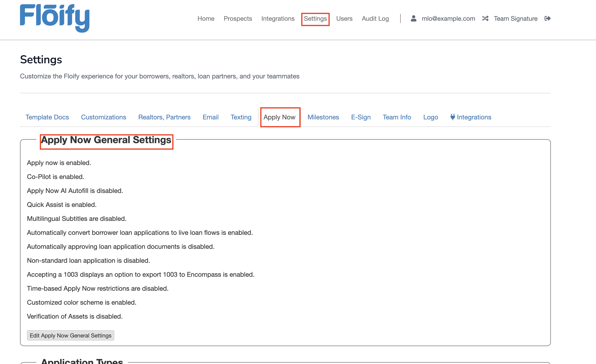Screen dimensions: 596x364
Task: Click the user profile icon
Action: tap(413, 19)
